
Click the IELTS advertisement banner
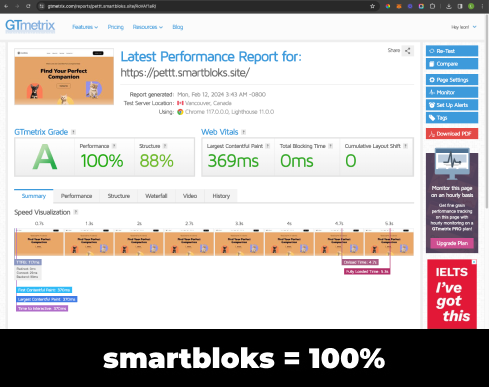tap(452, 294)
